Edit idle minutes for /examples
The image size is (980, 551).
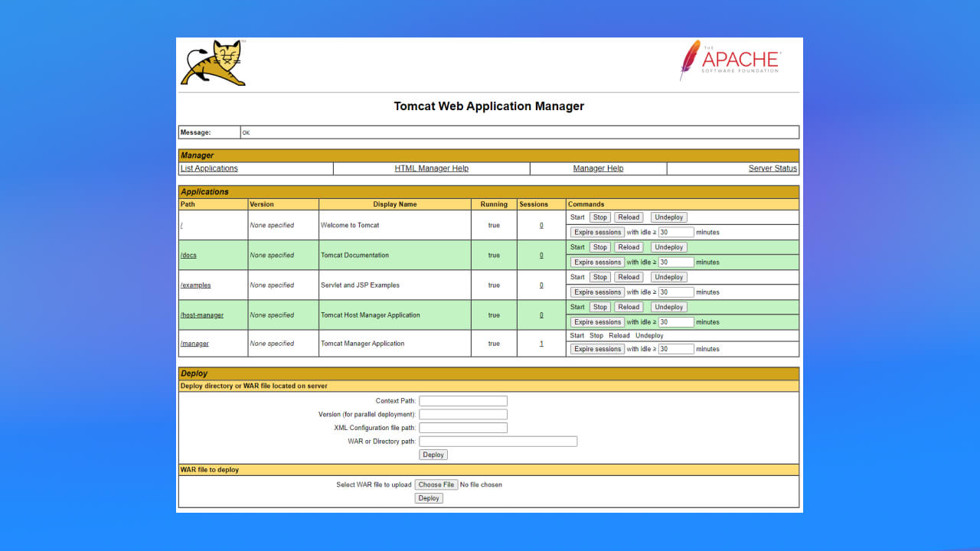[x=676, y=292]
